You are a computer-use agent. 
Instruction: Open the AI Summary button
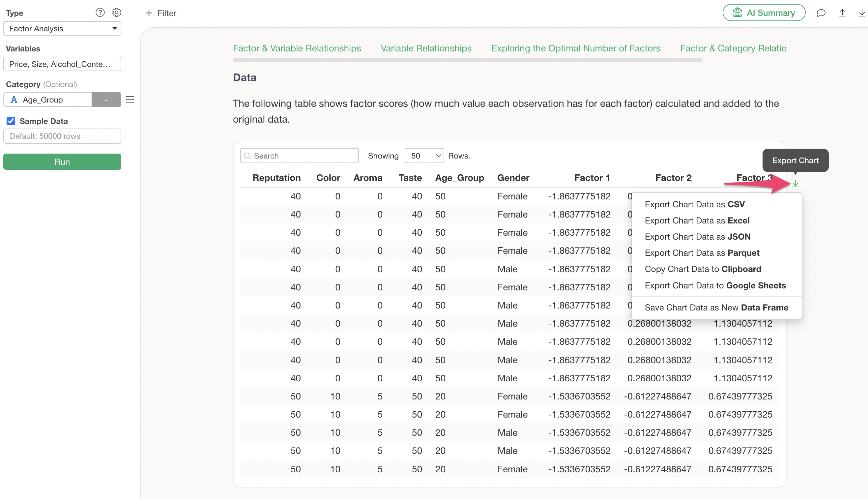pyautogui.click(x=764, y=13)
